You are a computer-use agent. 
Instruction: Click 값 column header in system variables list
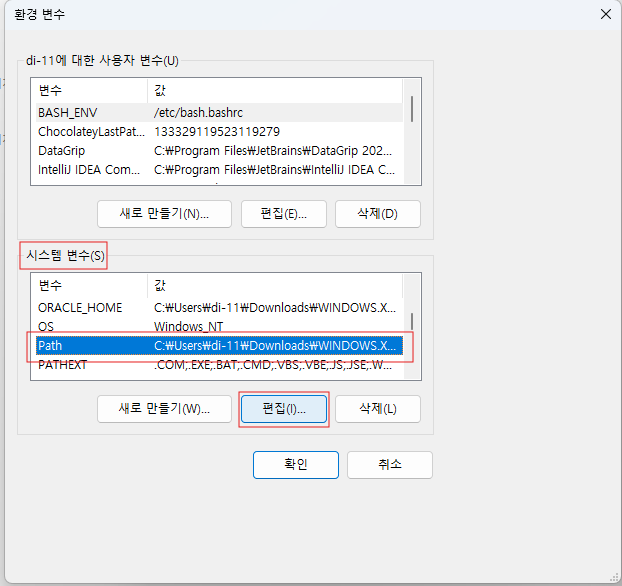[275, 286]
